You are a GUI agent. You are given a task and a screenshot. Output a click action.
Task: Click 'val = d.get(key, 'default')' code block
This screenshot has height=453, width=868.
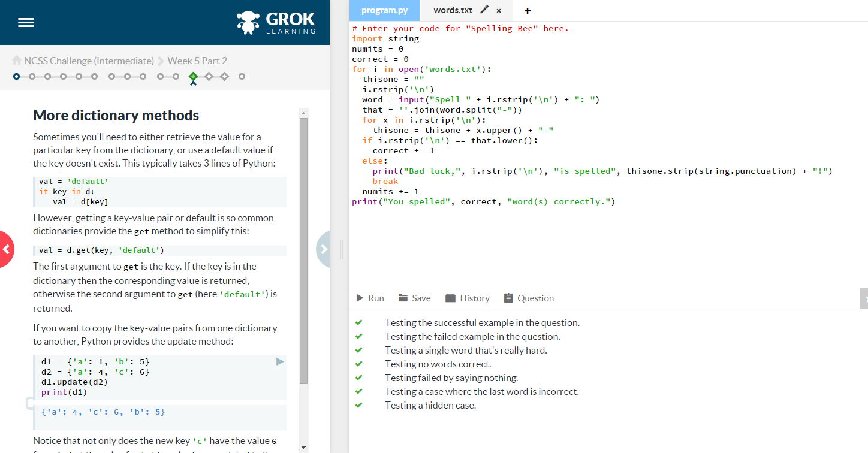(x=159, y=250)
